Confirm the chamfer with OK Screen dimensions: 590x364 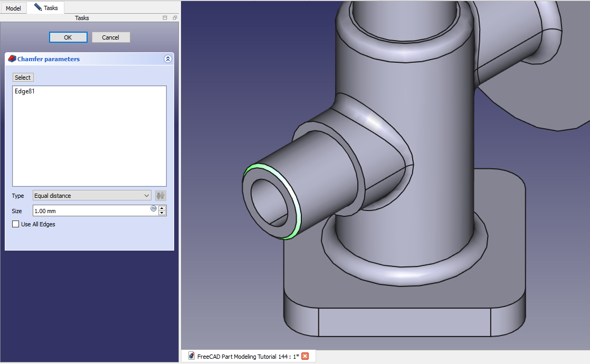click(68, 37)
